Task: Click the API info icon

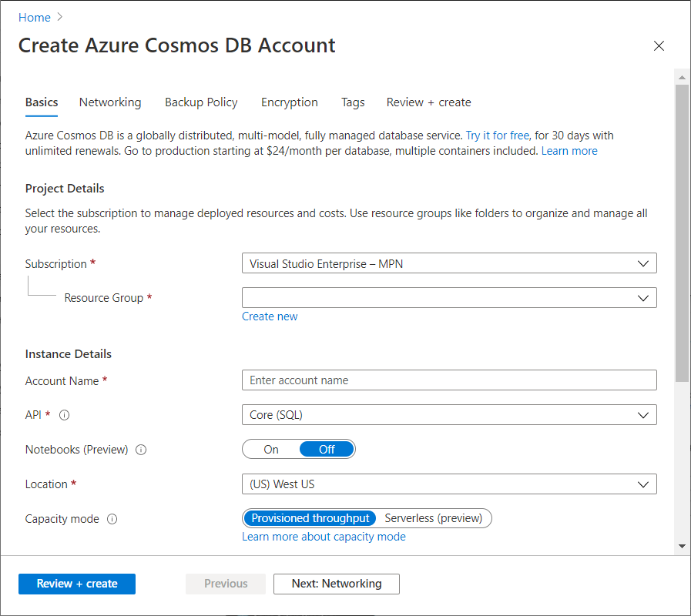Action: [65, 415]
